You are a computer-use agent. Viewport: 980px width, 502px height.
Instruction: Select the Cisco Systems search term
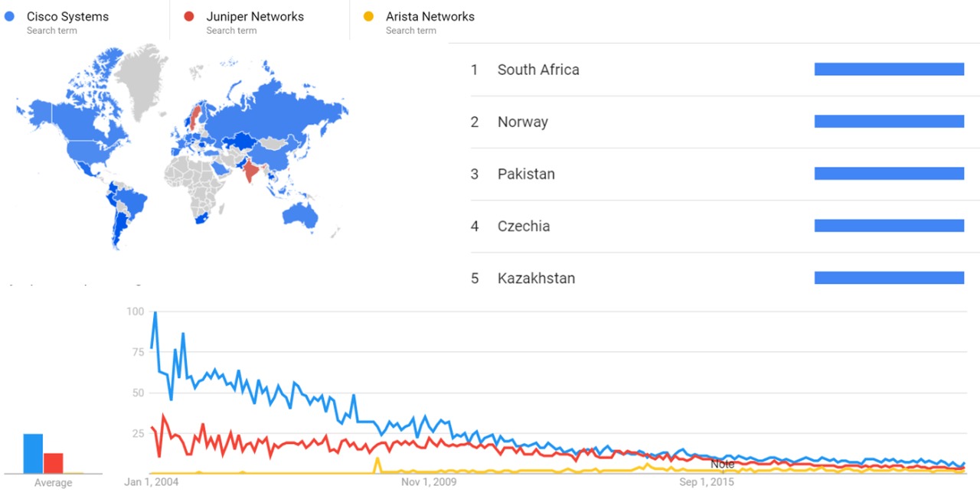point(67,17)
